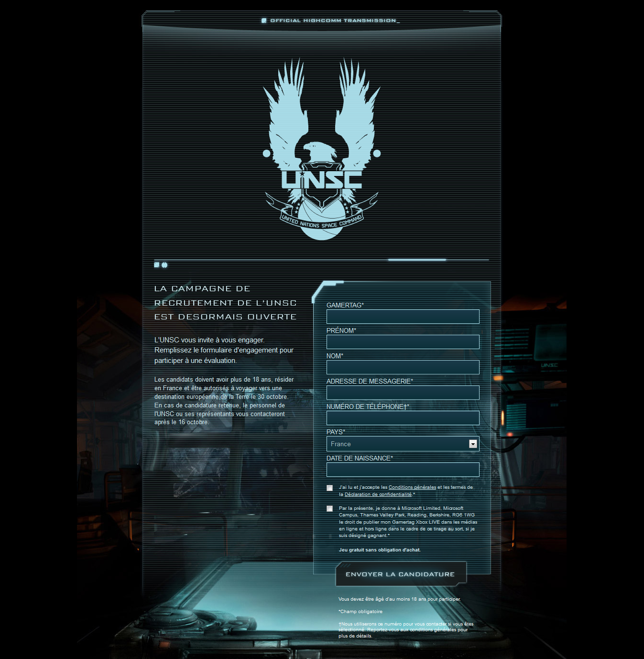Click the highlighted segment on the divider bar
Image resolution: width=644 pixels, height=659 pixels.
coord(417,260)
